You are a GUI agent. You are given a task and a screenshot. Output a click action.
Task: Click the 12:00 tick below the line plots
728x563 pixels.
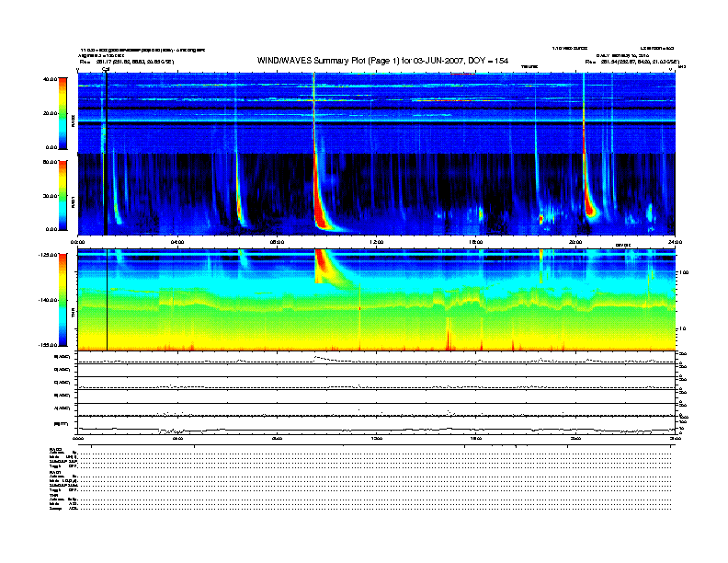pyautogui.click(x=377, y=438)
